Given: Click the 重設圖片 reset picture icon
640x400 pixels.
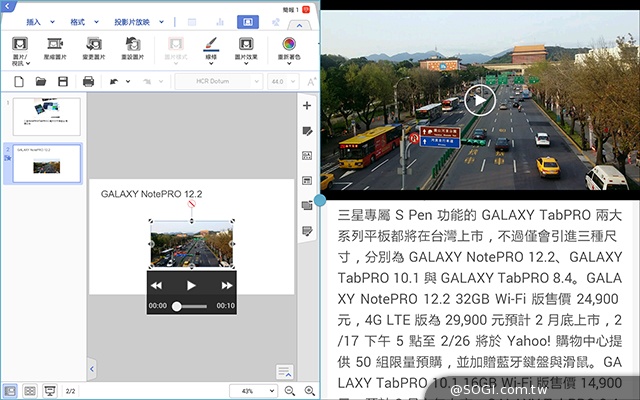Looking at the screenshot, I should coord(133,44).
